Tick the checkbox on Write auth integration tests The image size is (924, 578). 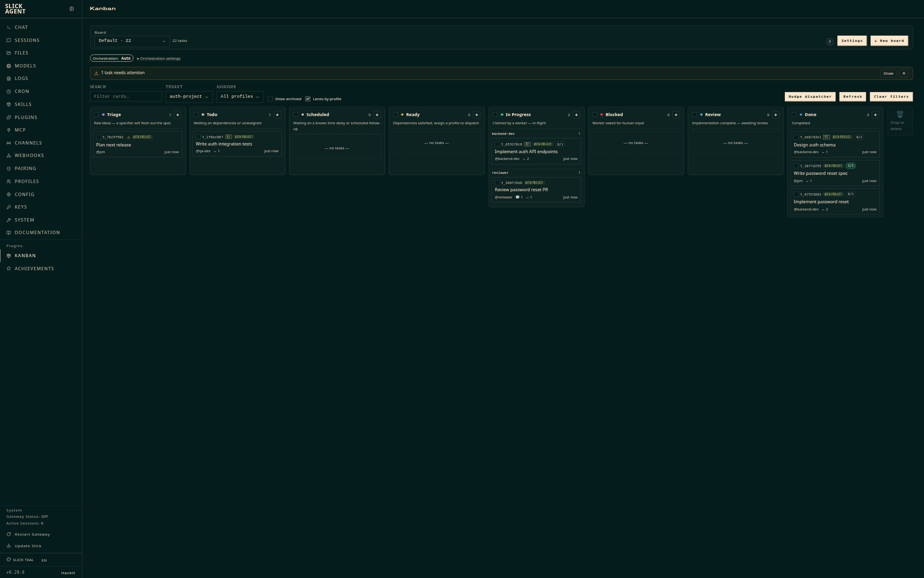coord(198,137)
